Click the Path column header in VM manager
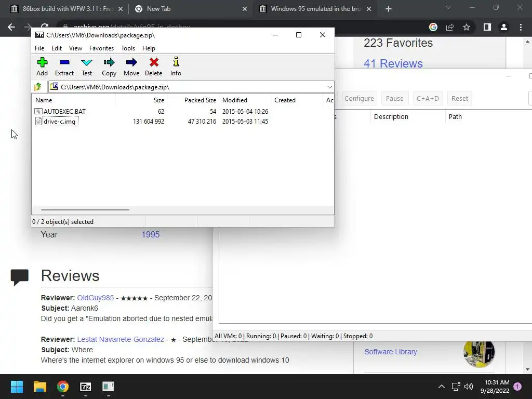 pyautogui.click(x=488, y=117)
